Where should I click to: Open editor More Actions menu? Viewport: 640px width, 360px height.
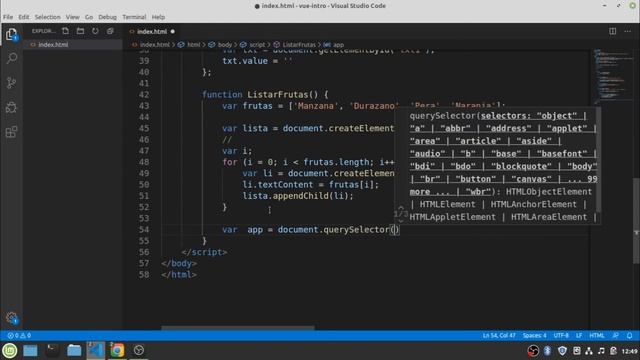[x=628, y=31]
